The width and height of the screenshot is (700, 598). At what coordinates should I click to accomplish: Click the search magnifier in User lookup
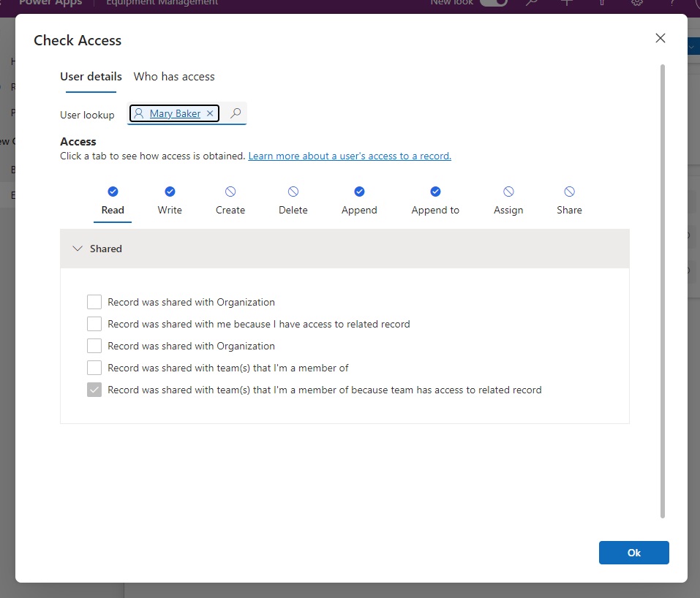tap(236, 113)
